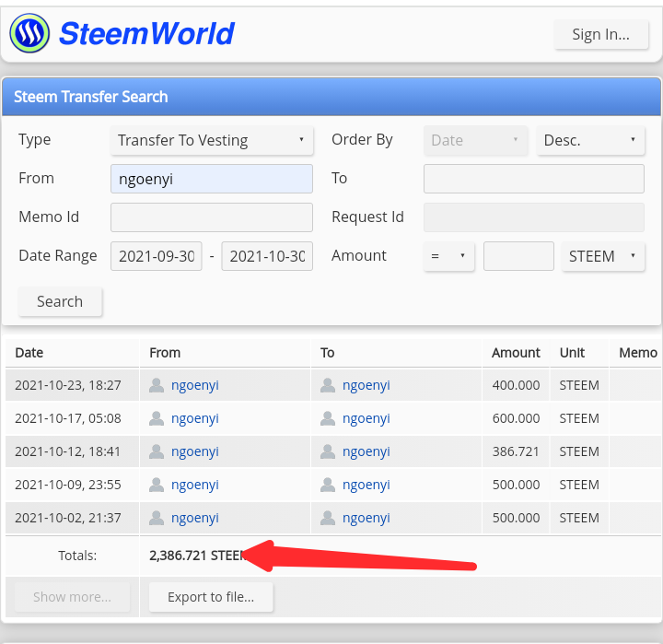Click the amount 600.000
This screenshot has height=644, width=663.
click(x=516, y=418)
